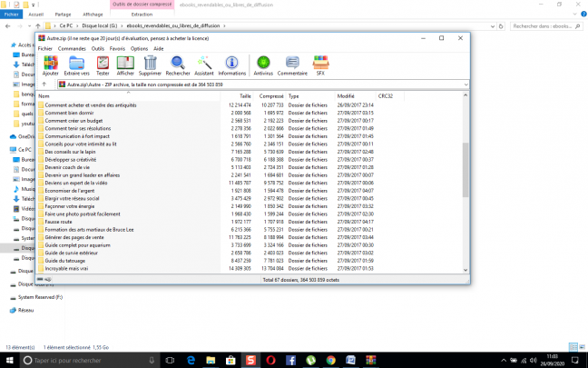Viewport: 588px width, 368px height.
Task: Launch the Assistant wizard icon
Action: tap(204, 65)
